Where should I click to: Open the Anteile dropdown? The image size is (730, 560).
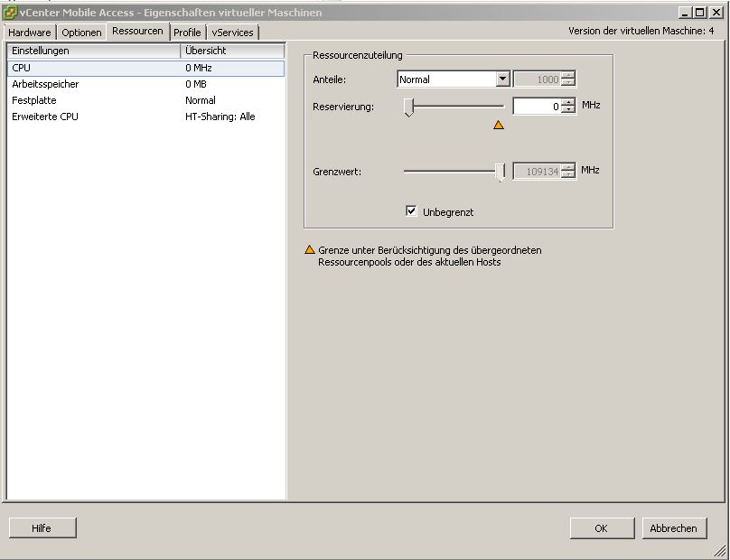503,79
